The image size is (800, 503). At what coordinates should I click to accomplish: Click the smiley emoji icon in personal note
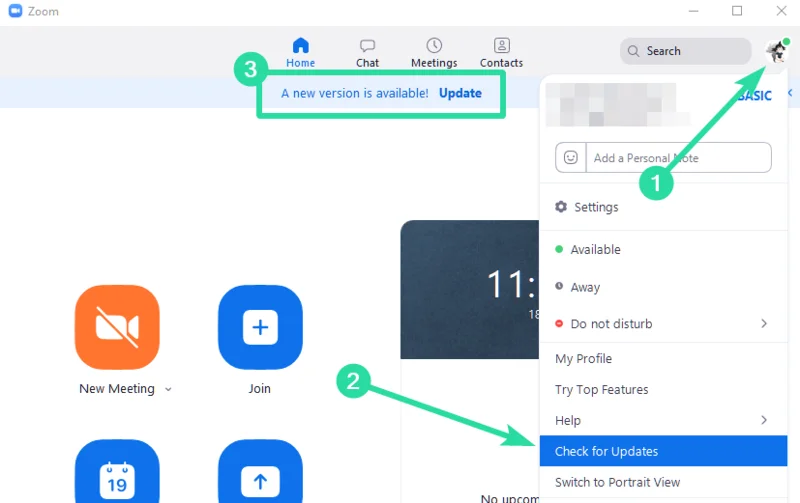point(571,158)
